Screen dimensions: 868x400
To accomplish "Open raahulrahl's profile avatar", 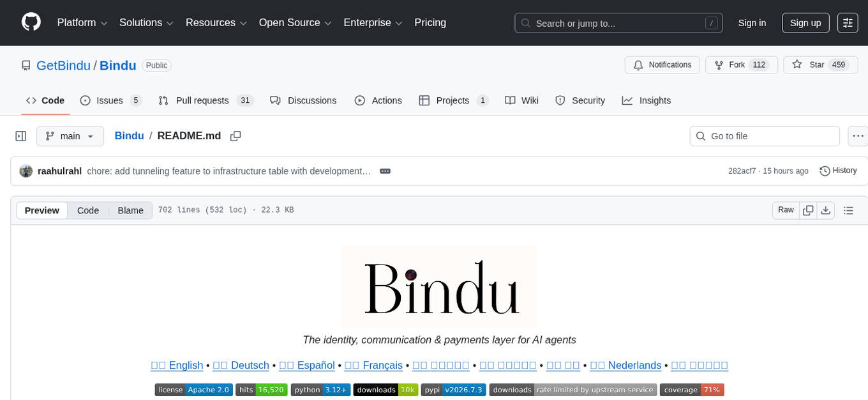I will pos(26,171).
